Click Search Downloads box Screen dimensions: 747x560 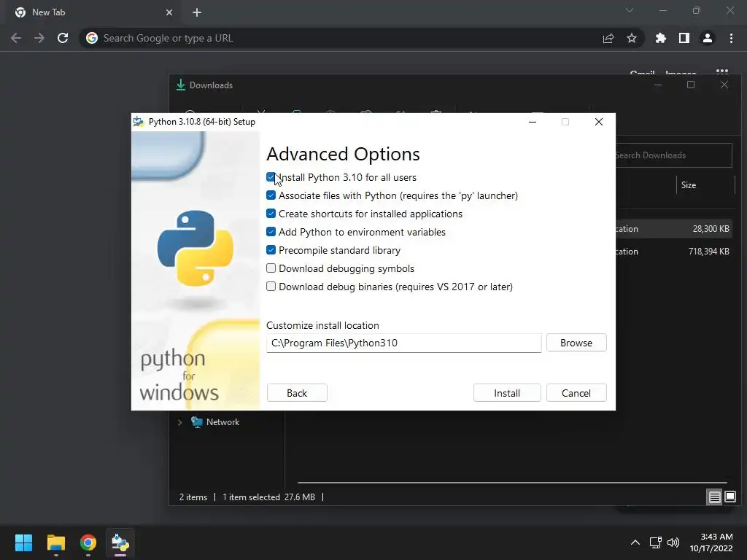(x=673, y=155)
